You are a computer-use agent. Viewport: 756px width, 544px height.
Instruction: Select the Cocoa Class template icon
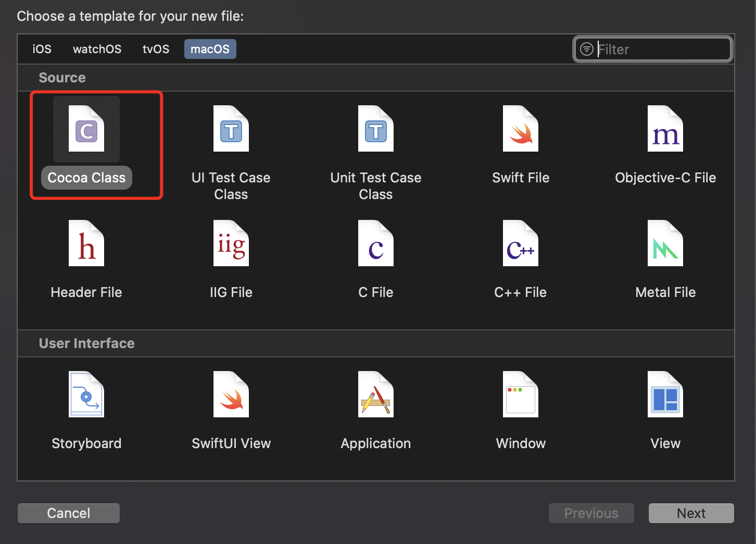point(86,129)
